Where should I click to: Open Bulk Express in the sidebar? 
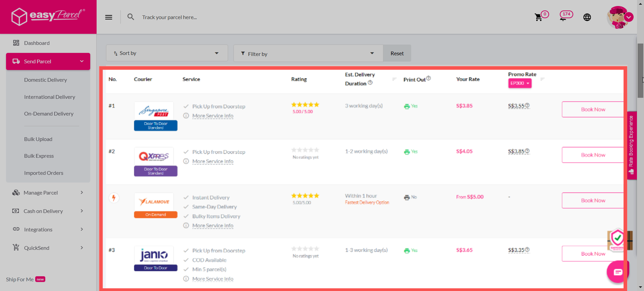click(x=39, y=156)
